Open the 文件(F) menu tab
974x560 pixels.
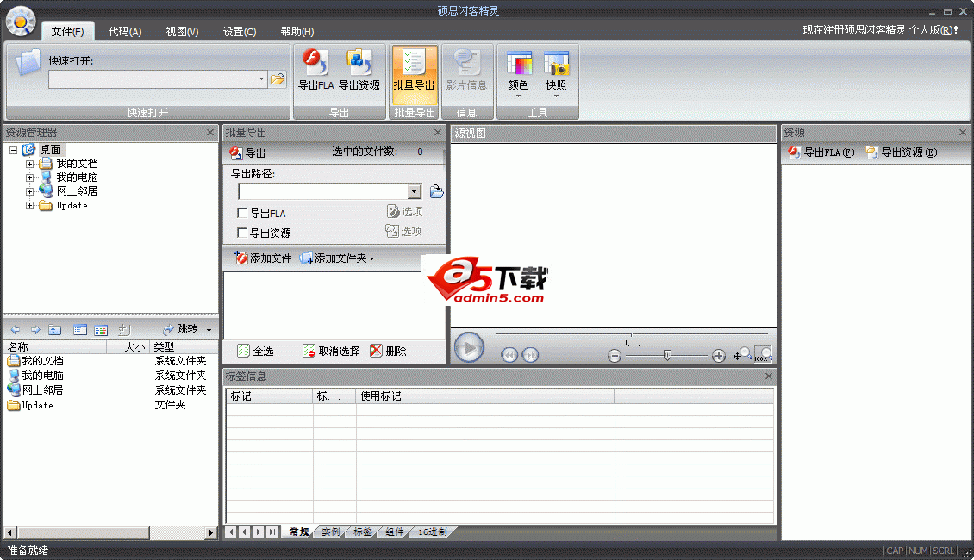(x=68, y=32)
